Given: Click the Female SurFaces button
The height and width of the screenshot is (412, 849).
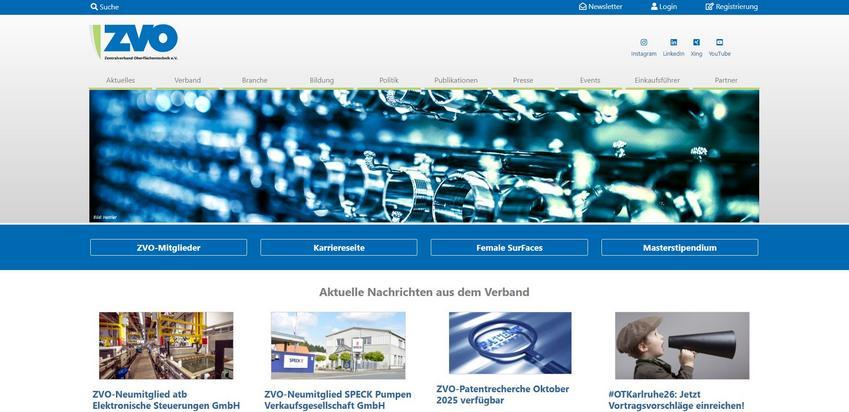Looking at the screenshot, I should tap(509, 247).
